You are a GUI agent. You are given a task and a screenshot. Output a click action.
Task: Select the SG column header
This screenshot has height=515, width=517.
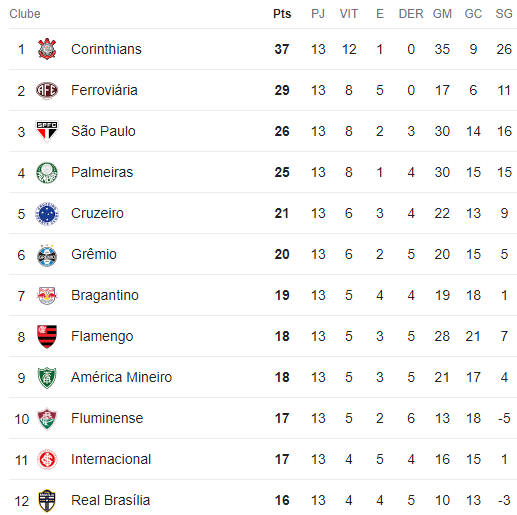(x=504, y=14)
